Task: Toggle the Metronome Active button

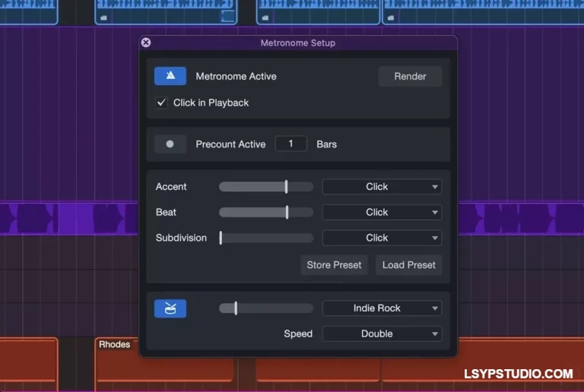Action: pyautogui.click(x=170, y=76)
